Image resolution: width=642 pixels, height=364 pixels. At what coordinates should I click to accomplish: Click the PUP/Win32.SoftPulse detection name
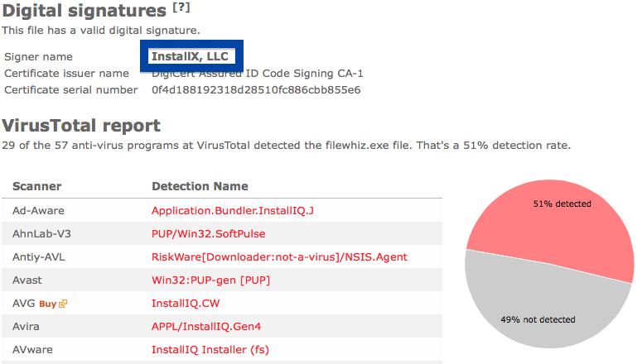(x=209, y=234)
